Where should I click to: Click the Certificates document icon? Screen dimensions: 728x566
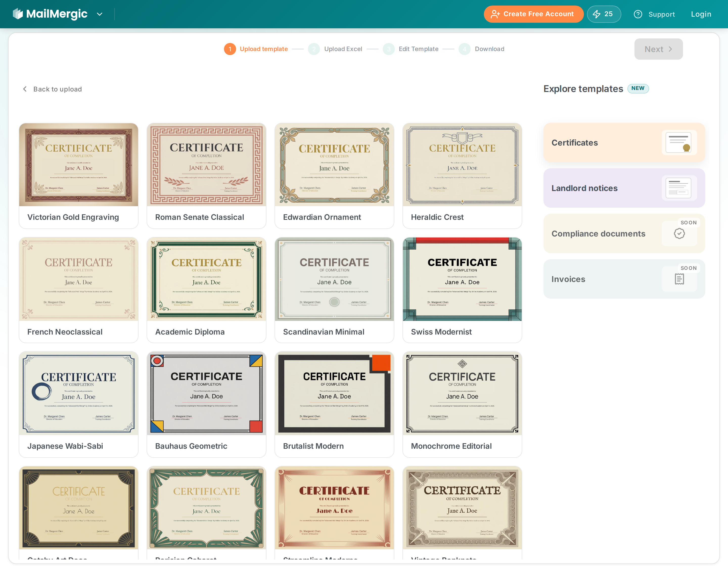(x=679, y=143)
